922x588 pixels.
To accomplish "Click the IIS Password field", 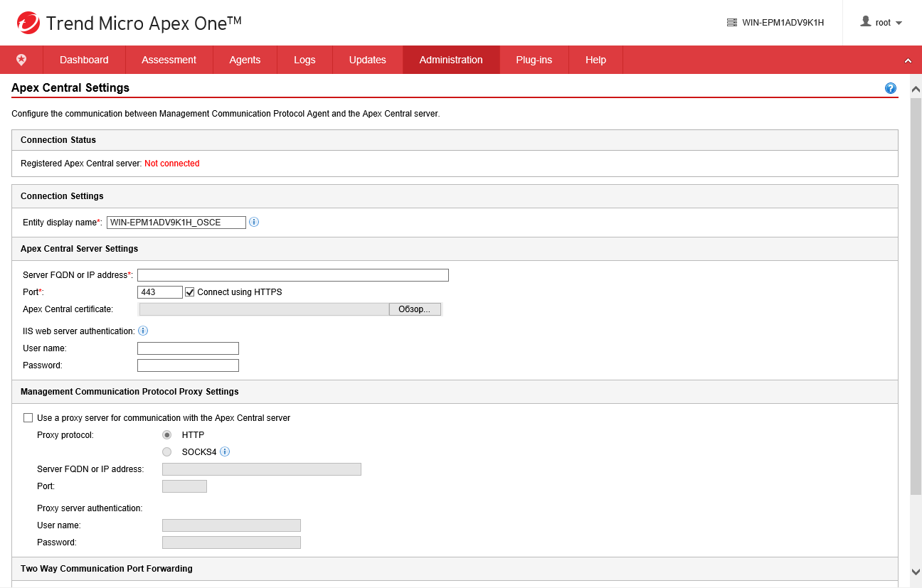I will click(x=188, y=365).
